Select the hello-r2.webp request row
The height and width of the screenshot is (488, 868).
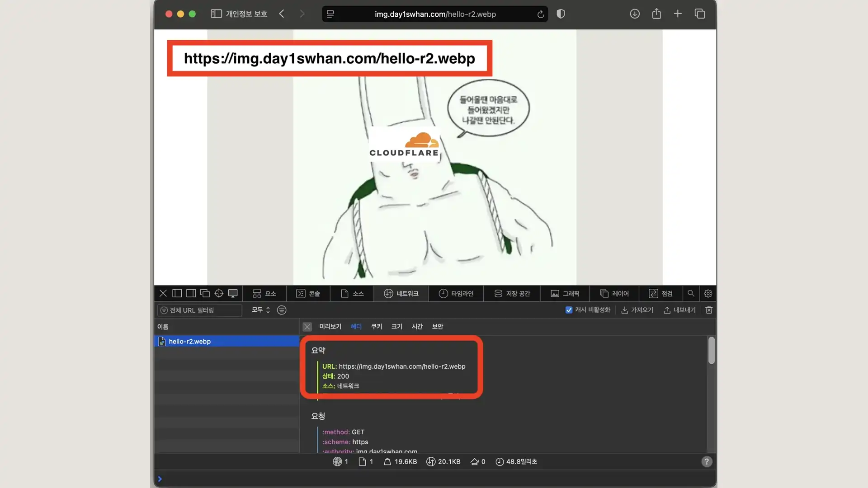pyautogui.click(x=226, y=341)
